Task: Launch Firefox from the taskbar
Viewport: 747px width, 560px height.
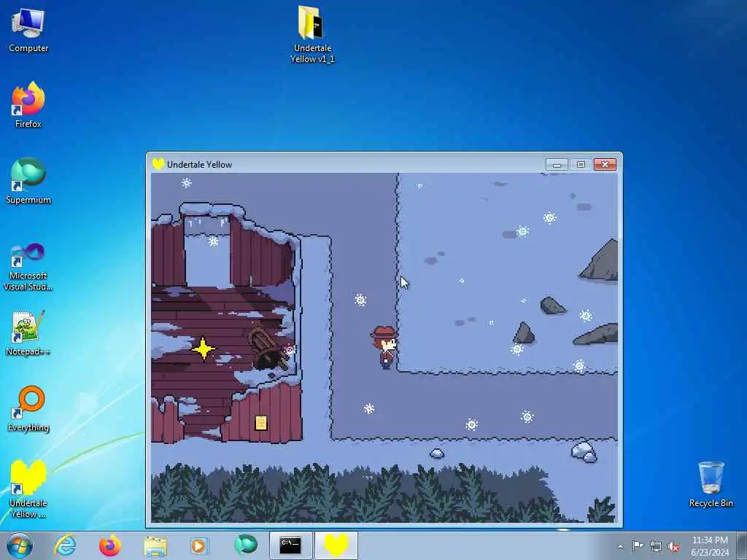Action: click(110, 545)
